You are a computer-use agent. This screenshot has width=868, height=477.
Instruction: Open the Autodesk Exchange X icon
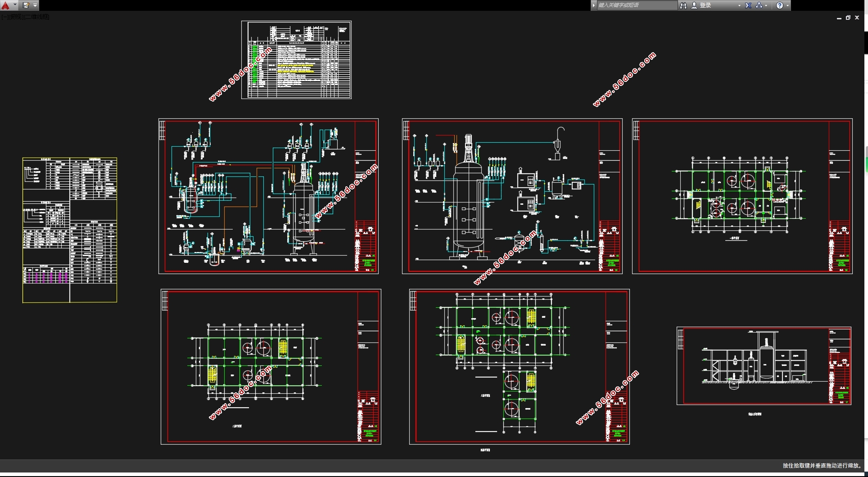(748, 5)
